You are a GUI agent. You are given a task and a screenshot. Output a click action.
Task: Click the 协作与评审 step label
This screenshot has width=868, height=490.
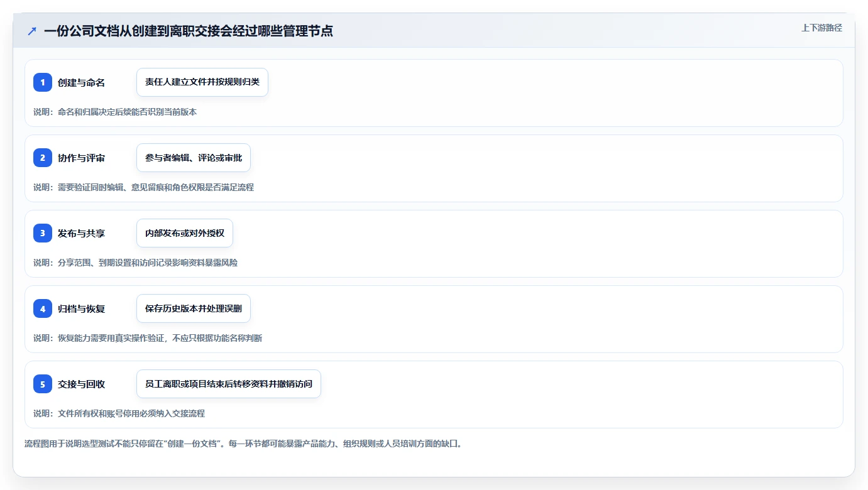pyautogui.click(x=81, y=158)
